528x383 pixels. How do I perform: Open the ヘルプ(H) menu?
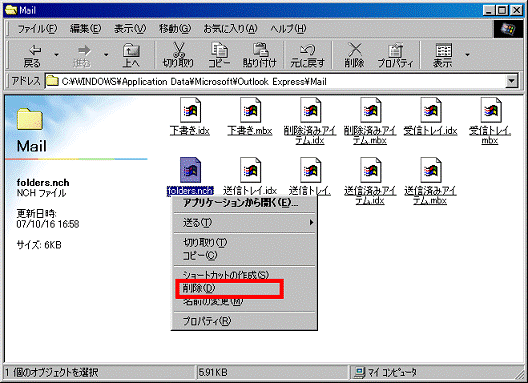click(288, 29)
